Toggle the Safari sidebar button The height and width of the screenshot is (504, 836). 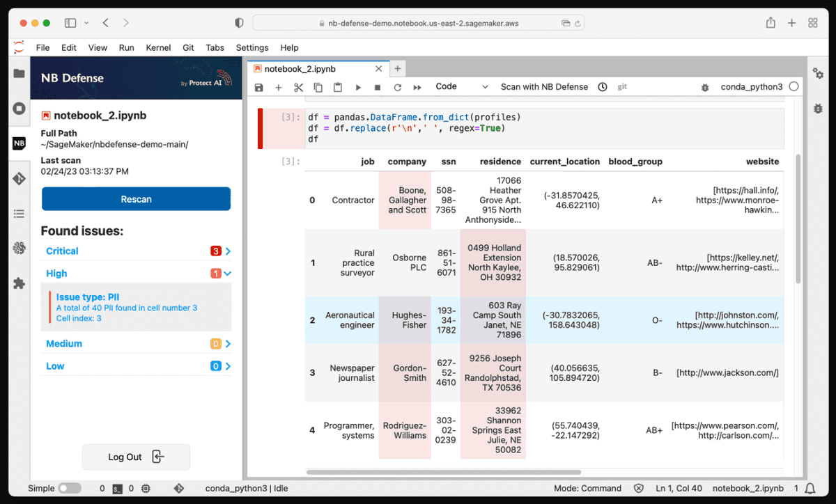(x=70, y=23)
